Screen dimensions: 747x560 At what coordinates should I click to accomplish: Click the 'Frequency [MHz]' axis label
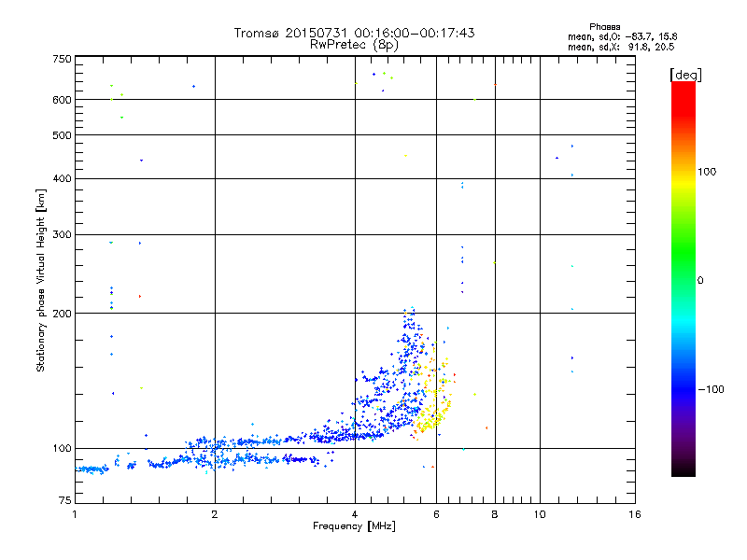[354, 526]
